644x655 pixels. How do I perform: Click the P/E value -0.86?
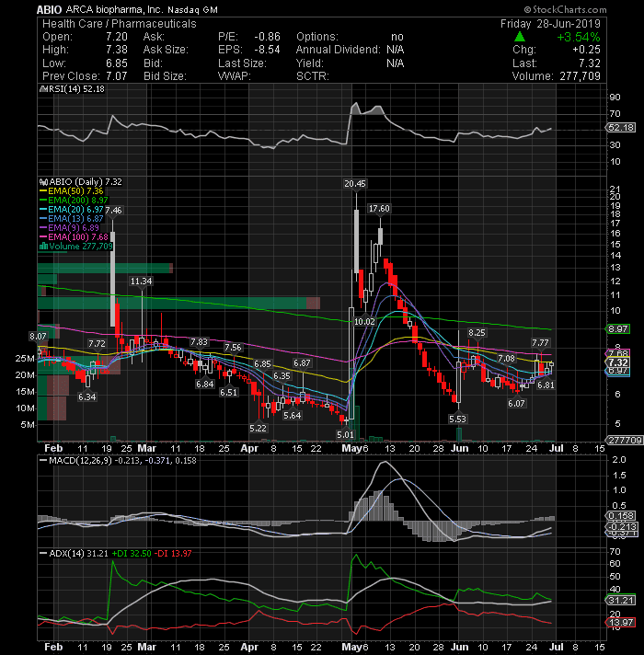268,37
